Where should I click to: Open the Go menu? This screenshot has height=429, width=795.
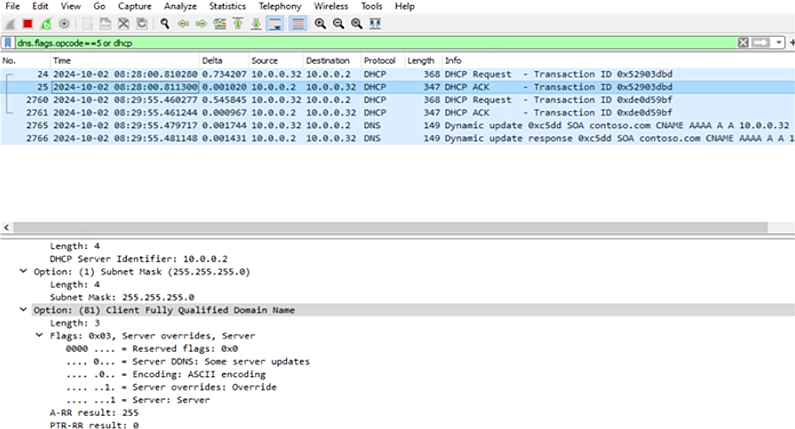99,6
